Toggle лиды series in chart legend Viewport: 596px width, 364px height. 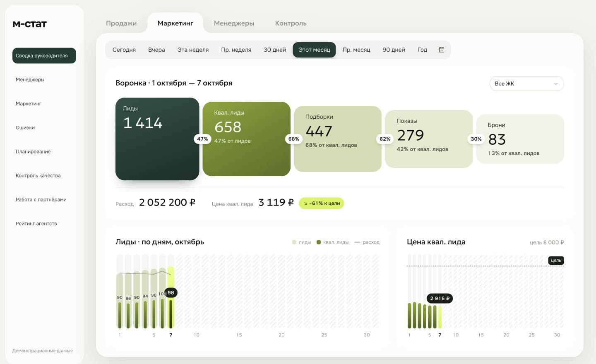click(301, 242)
